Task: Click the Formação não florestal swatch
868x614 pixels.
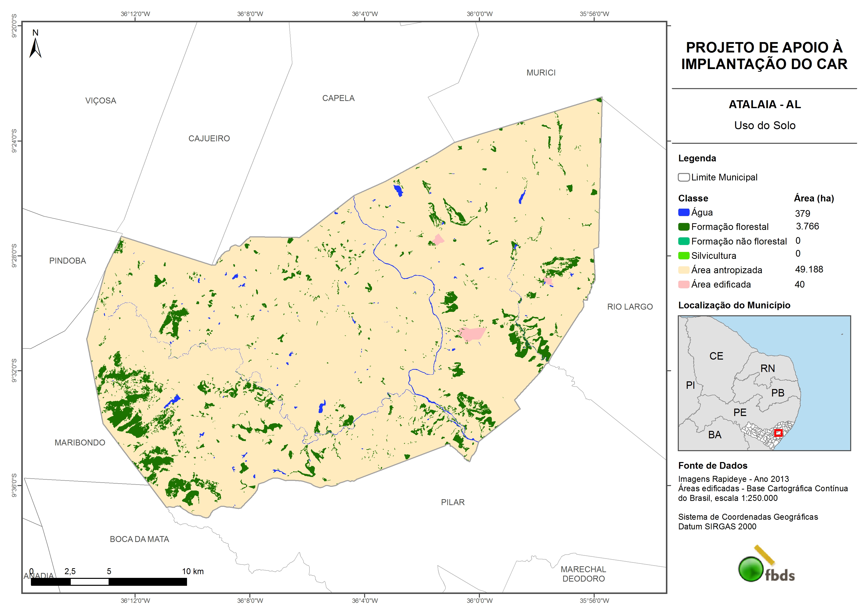Action: tap(683, 241)
